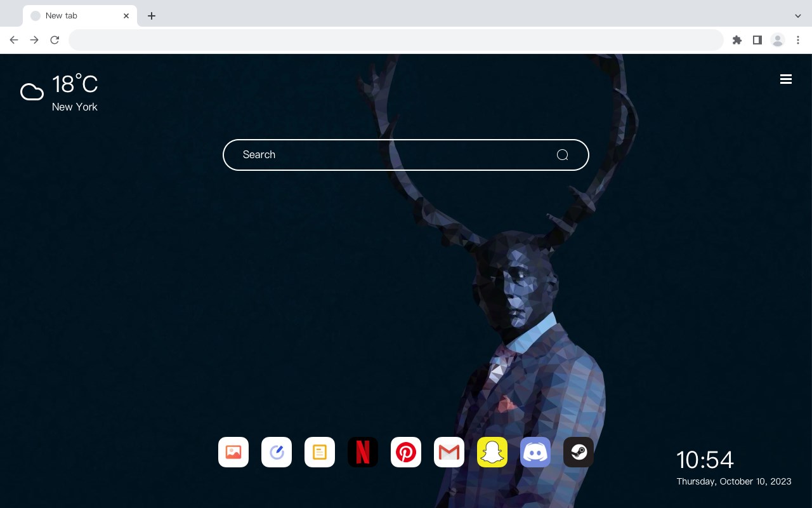Open the yellow notes icon

320,452
